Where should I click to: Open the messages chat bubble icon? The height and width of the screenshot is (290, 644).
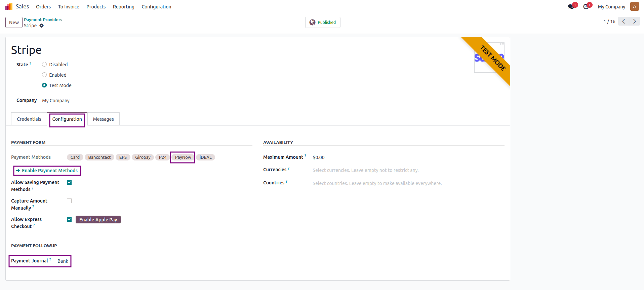coord(571,6)
